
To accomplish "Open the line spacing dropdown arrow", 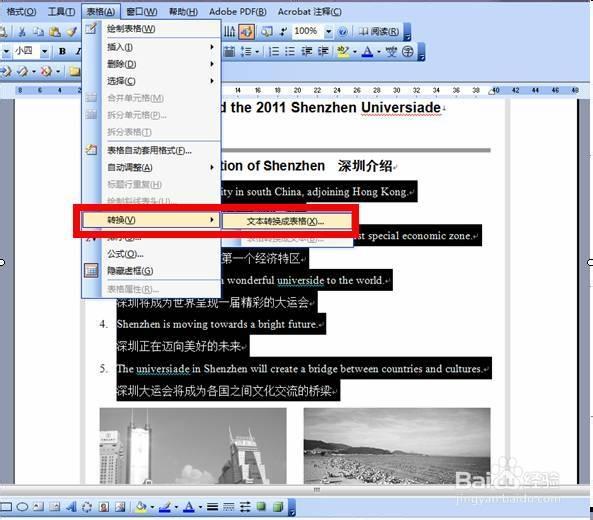I will 257,51.
